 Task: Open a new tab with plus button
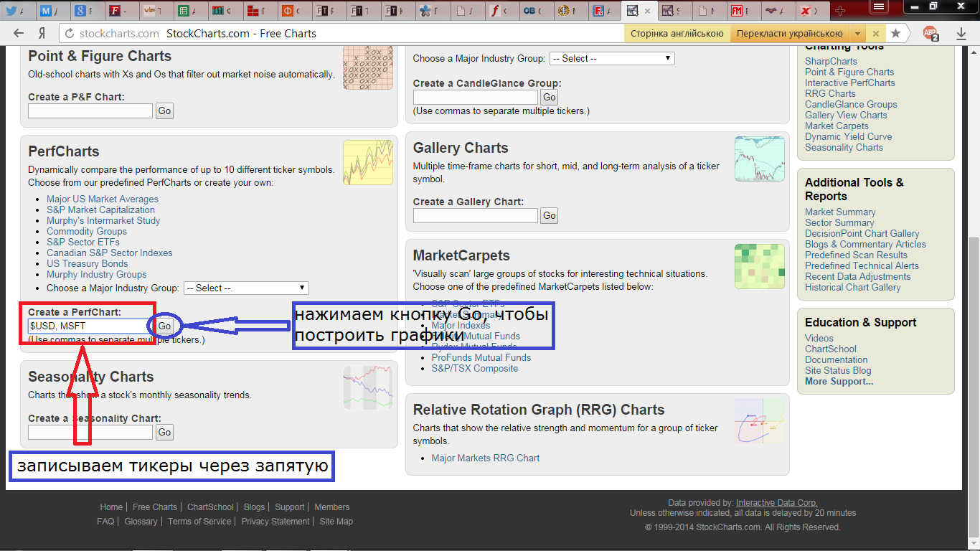click(840, 11)
